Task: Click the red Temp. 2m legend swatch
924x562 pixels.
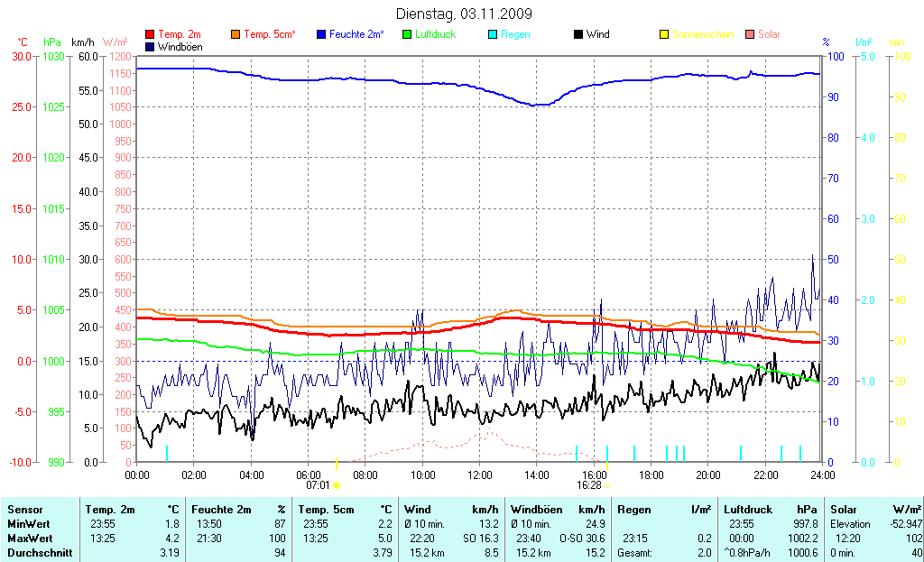Action: pyautogui.click(x=150, y=35)
